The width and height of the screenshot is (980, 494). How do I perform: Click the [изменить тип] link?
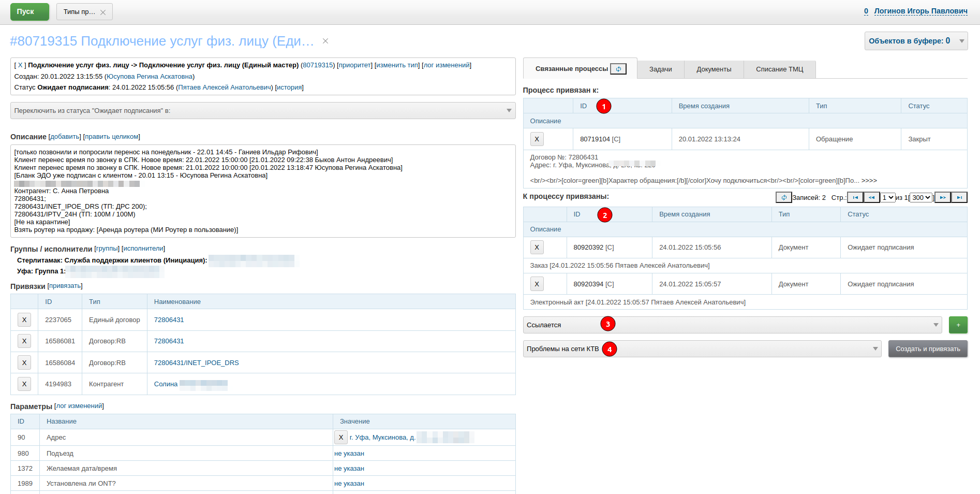click(397, 65)
